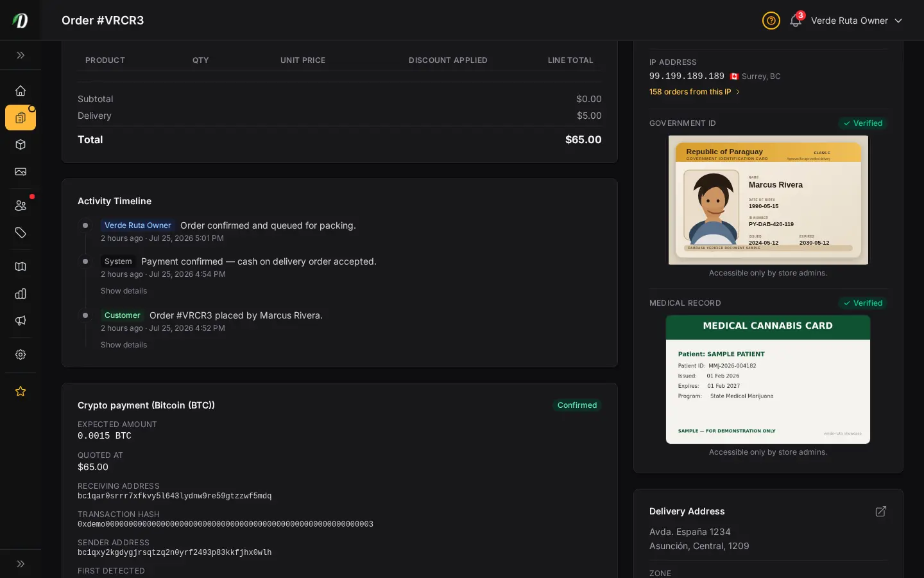The height and width of the screenshot is (578, 924).
Task: Click the System timeline tag
Action: 118,261
